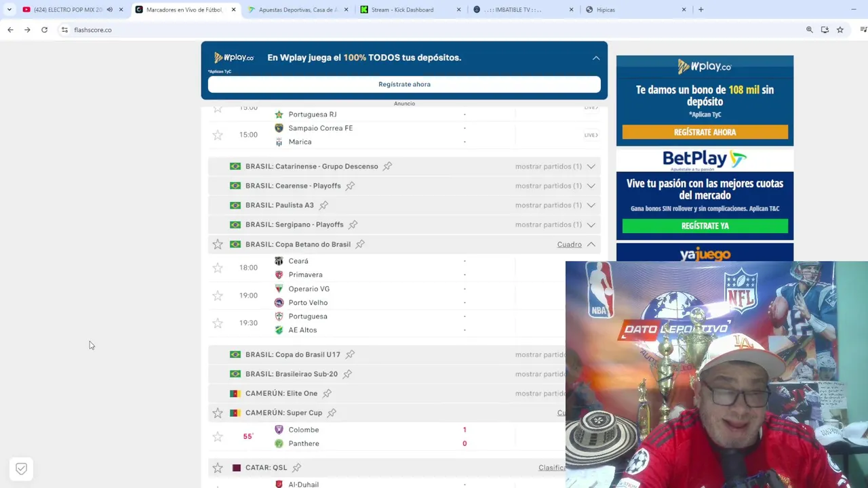The image size is (868, 488).
Task: Open the tab search dropdown arrow
Action: point(9,9)
